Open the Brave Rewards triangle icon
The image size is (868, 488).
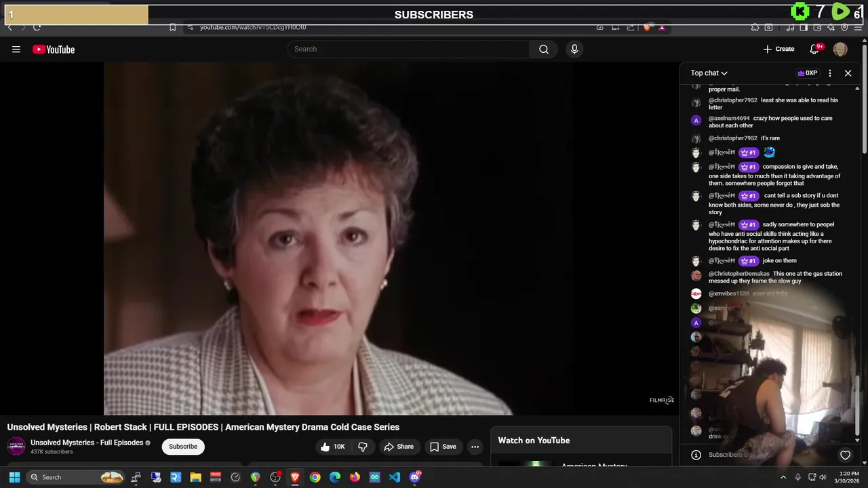pos(662,27)
